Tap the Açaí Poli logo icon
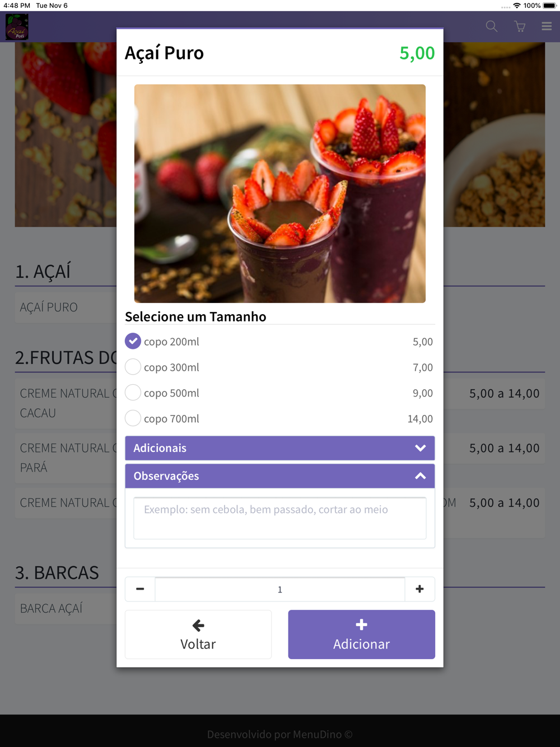 click(17, 27)
